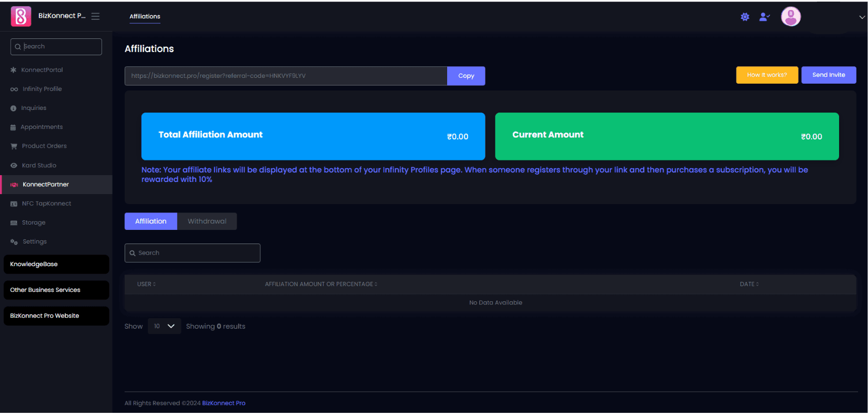This screenshot has height=415, width=868.
Task: Click the Kard Studio eye icon
Action: pyautogui.click(x=14, y=166)
